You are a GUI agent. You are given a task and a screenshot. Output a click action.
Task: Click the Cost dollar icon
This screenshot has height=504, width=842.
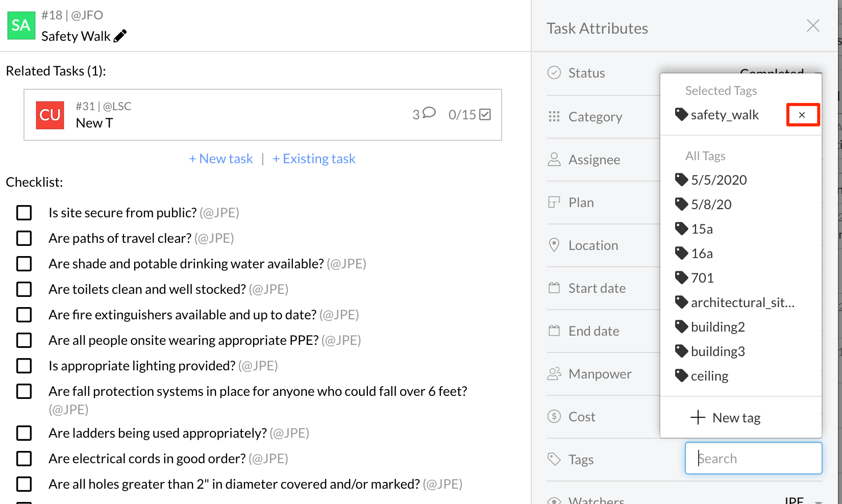(554, 417)
